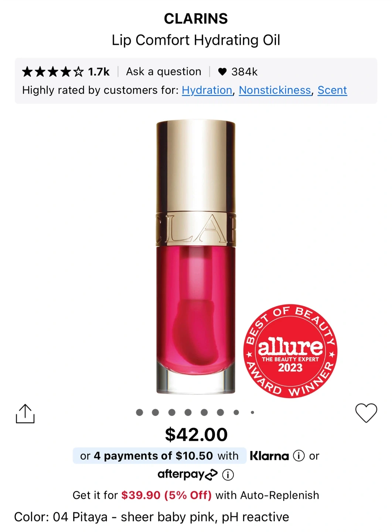Image resolution: width=392 pixels, height=532 pixels.
Task: Tap the share icon
Action: 25,413
